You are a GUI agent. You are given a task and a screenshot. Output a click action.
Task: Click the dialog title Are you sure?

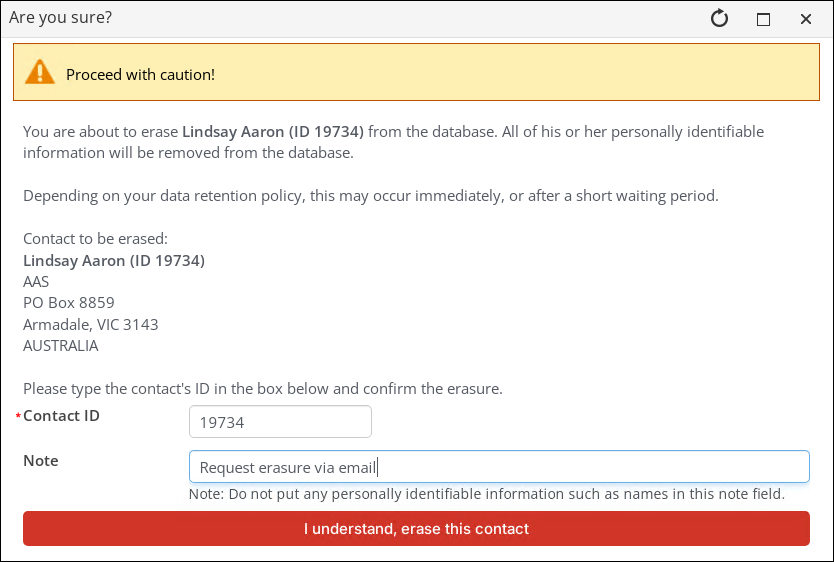tap(61, 18)
